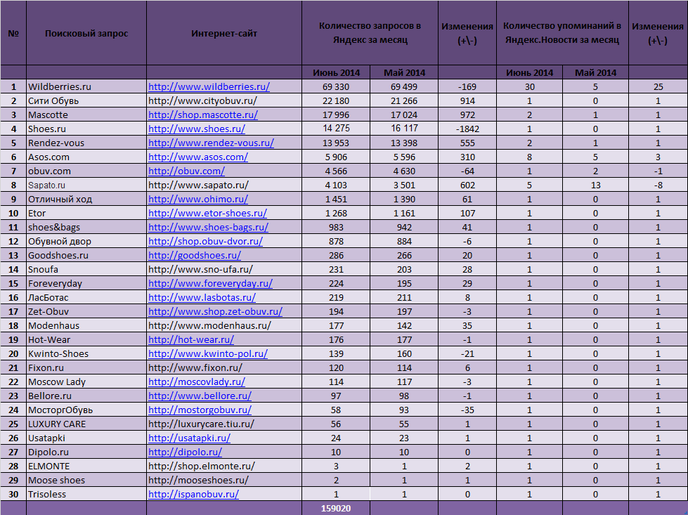
Task: Select the change value '-1842'
Action: (x=467, y=129)
